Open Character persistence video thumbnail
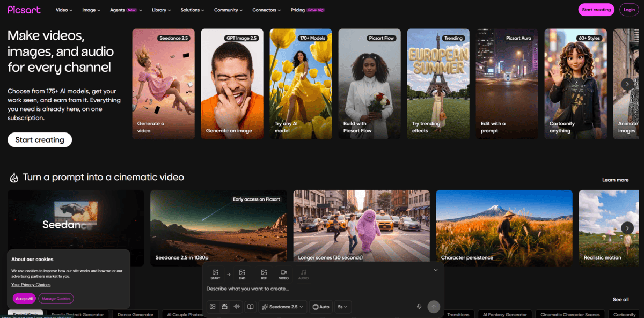644x318 pixels. tap(504, 228)
